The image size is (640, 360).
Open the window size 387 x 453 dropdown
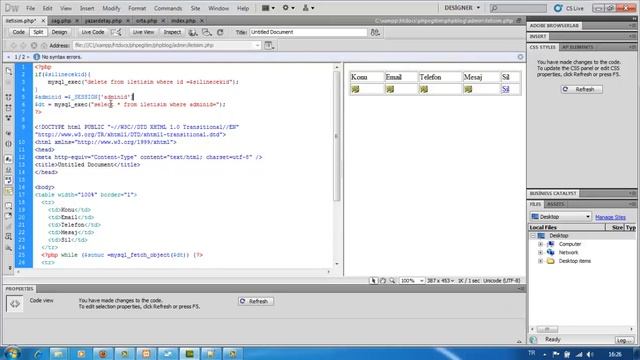pos(440,281)
